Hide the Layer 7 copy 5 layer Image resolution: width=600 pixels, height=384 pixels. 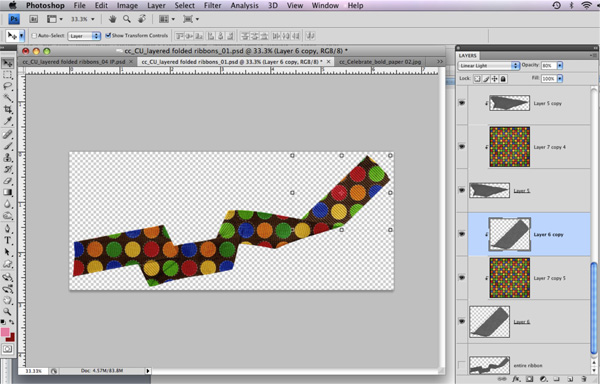coord(462,277)
